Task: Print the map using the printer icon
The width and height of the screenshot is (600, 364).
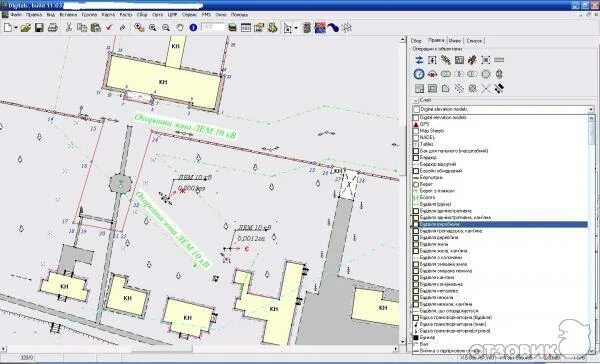Action: click(52, 28)
